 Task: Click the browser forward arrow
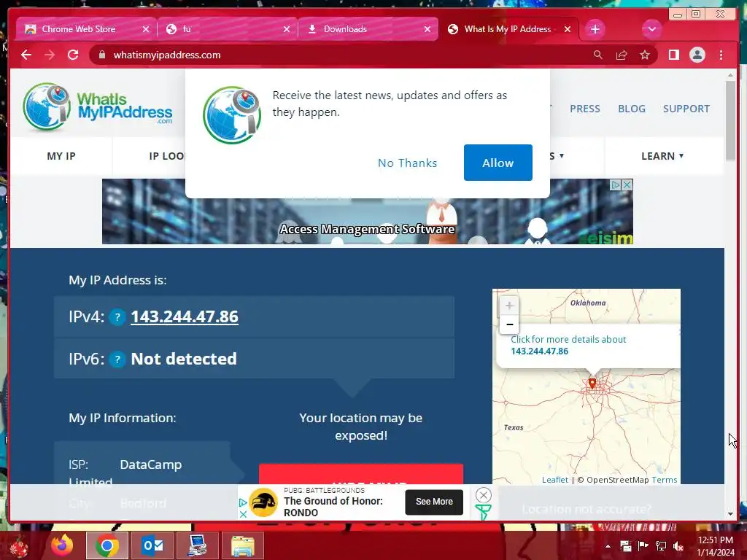click(50, 55)
